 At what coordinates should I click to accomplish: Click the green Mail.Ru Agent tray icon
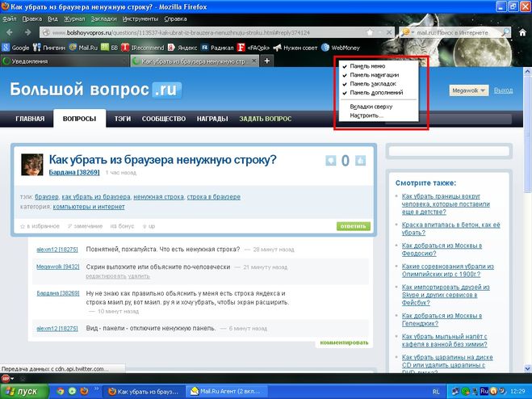coord(465,392)
